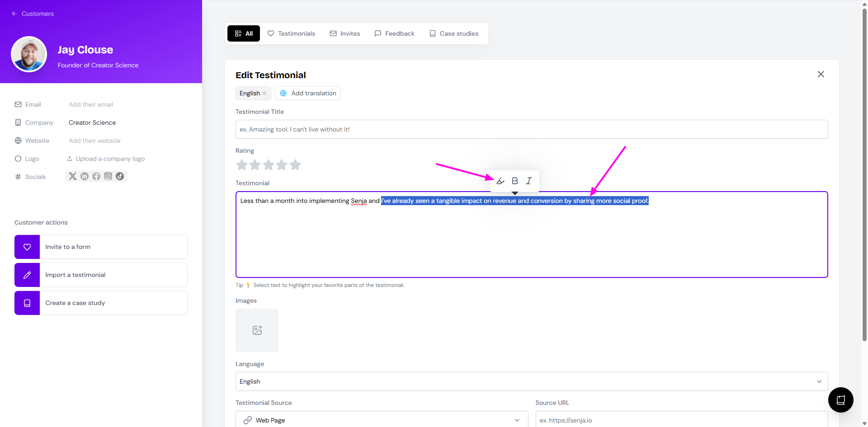Click the Testimonial Title input field
The width and height of the screenshot is (868, 427).
tap(531, 129)
